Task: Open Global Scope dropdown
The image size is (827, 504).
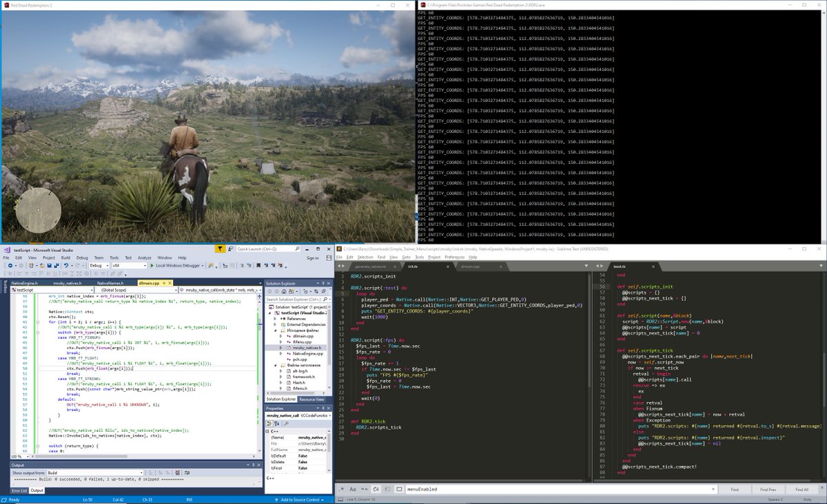Action: click(136, 290)
